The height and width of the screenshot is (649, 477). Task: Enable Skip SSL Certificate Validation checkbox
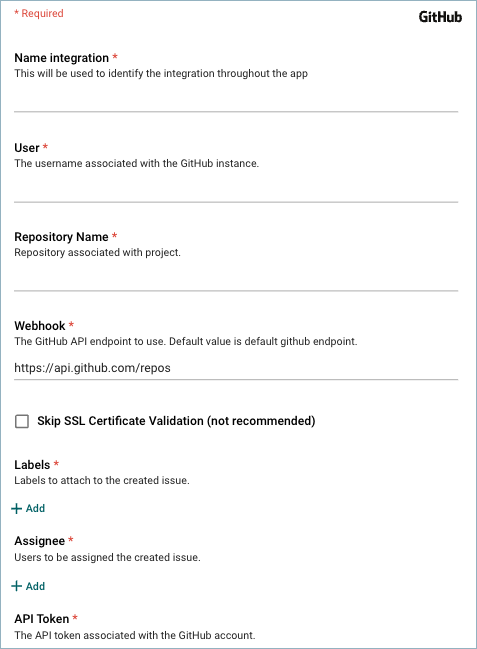click(22, 421)
